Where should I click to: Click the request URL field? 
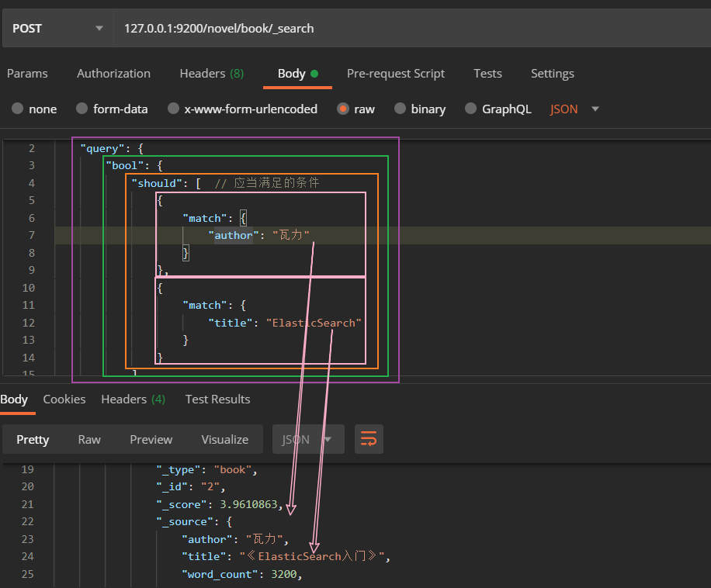pos(411,28)
